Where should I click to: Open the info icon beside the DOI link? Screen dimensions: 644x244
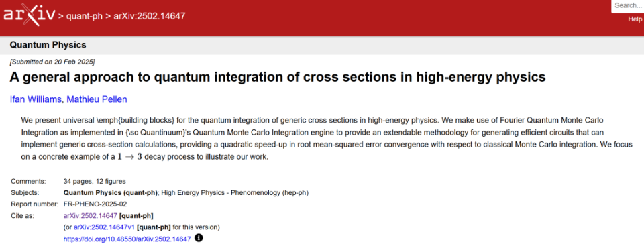pos(199,238)
